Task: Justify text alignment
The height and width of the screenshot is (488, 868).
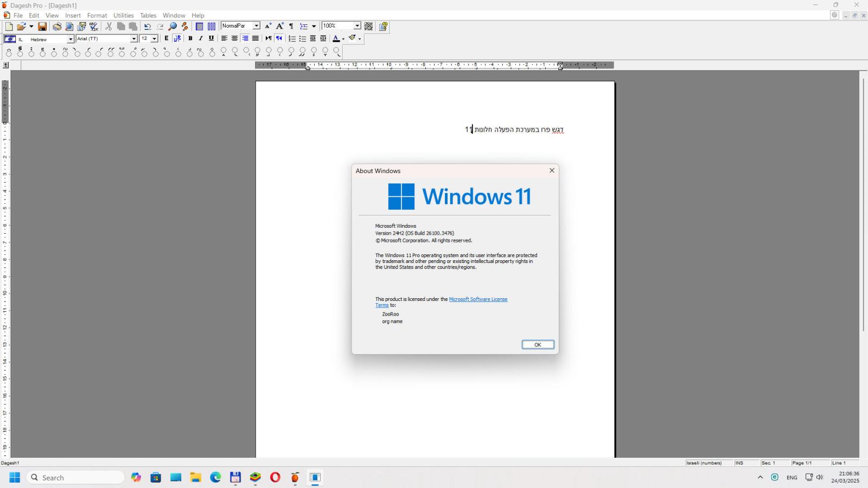Action: [255, 38]
